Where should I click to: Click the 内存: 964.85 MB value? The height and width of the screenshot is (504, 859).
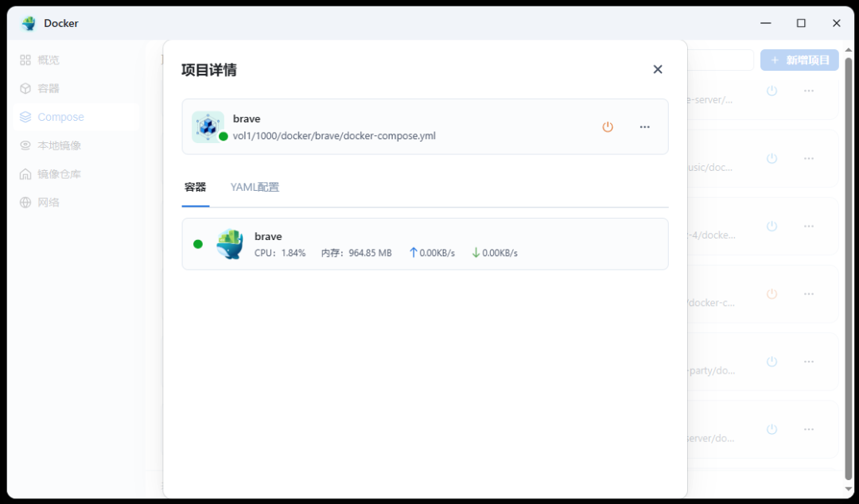pyautogui.click(x=356, y=253)
